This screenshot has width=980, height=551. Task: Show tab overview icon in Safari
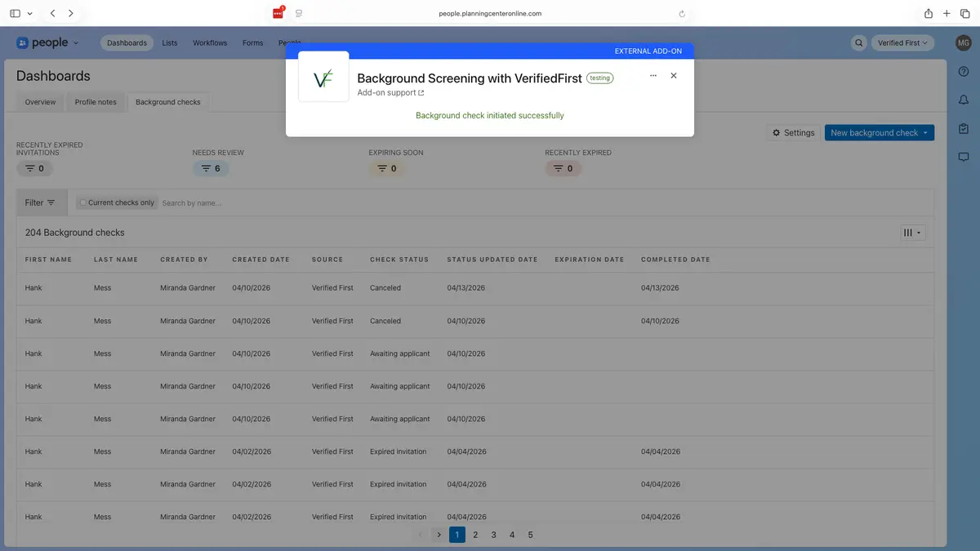[964, 14]
